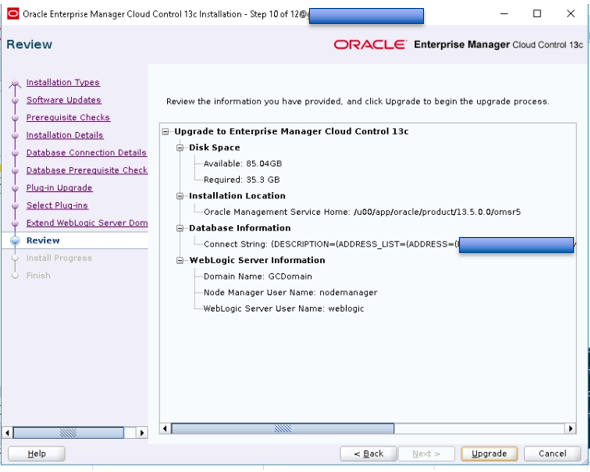The height and width of the screenshot is (472, 590).
Task: Click the Help button
Action: [x=36, y=454]
